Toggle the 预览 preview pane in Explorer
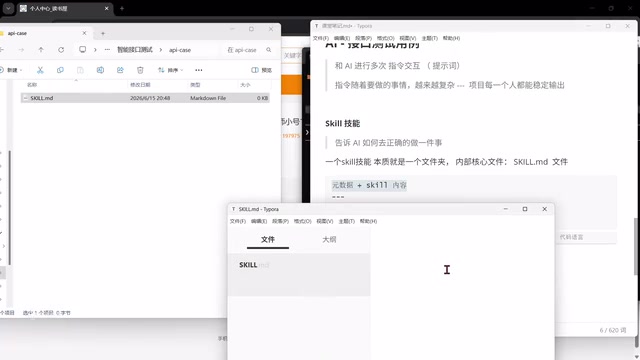The image size is (640, 360). click(x=262, y=70)
